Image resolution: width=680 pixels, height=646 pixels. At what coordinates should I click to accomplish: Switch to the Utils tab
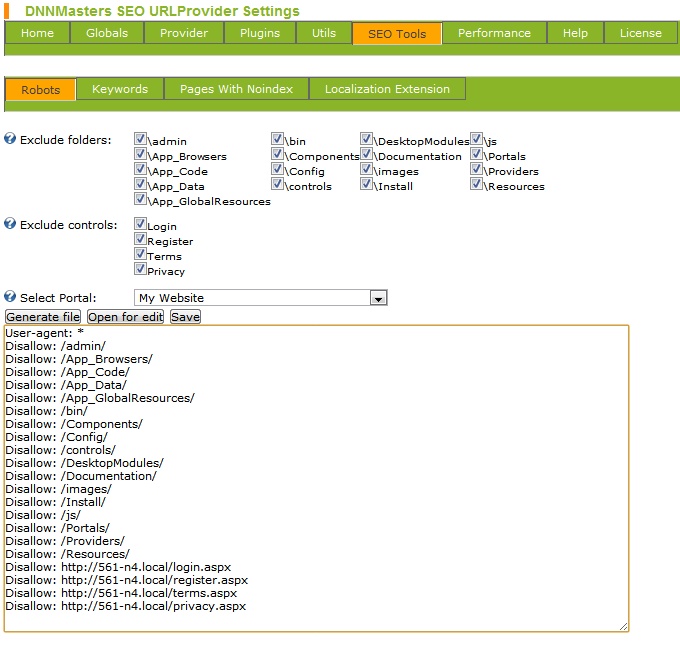324,33
